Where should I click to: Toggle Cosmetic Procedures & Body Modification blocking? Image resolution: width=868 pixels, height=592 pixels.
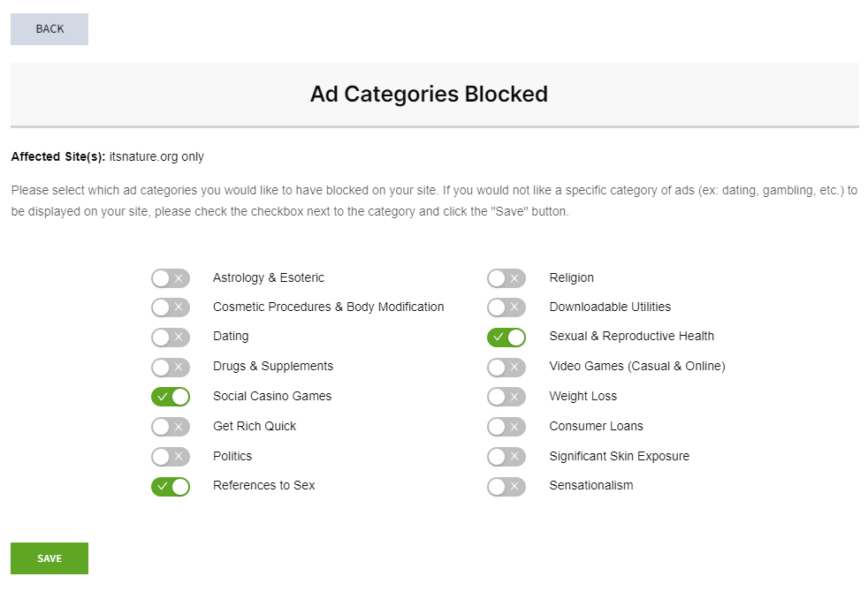coord(170,307)
